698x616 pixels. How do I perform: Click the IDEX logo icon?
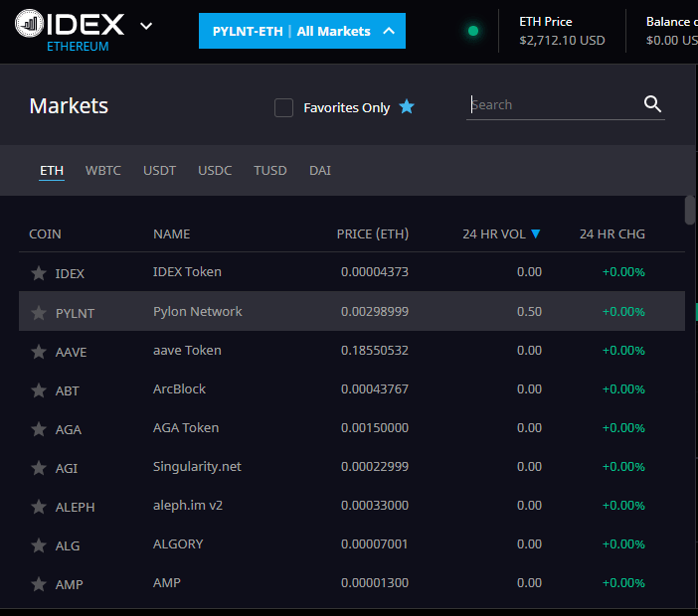tap(30, 23)
